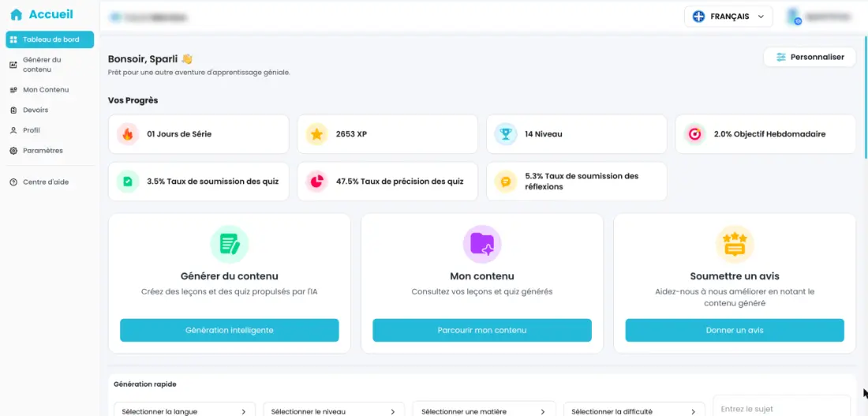Open Générer du contenu sidebar item
Viewport: 868px width, 416px height.
pos(50,64)
